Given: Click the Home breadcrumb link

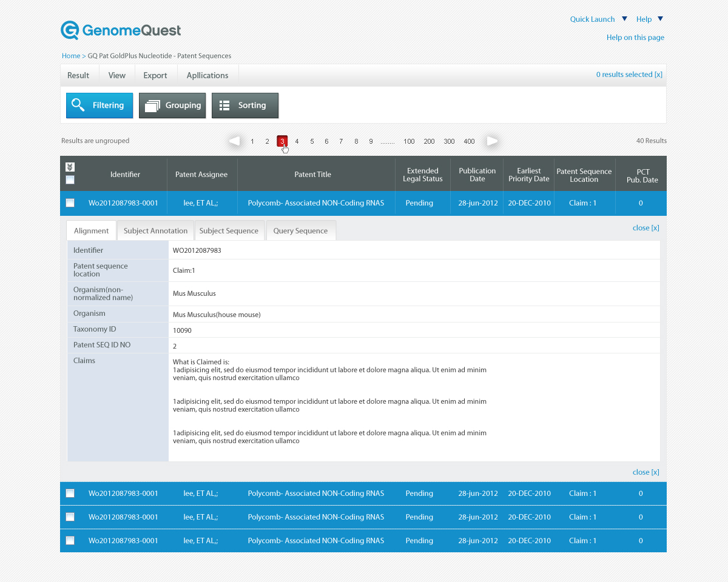Looking at the screenshot, I should coord(71,56).
